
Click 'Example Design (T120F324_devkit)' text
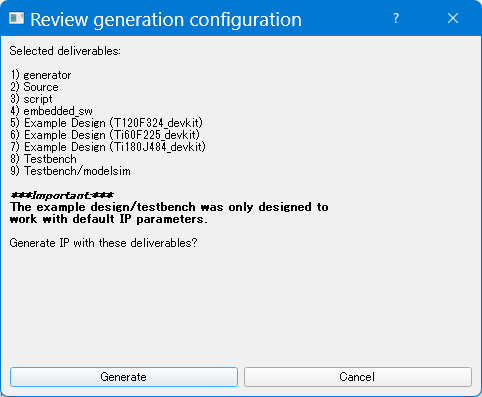tap(113, 123)
